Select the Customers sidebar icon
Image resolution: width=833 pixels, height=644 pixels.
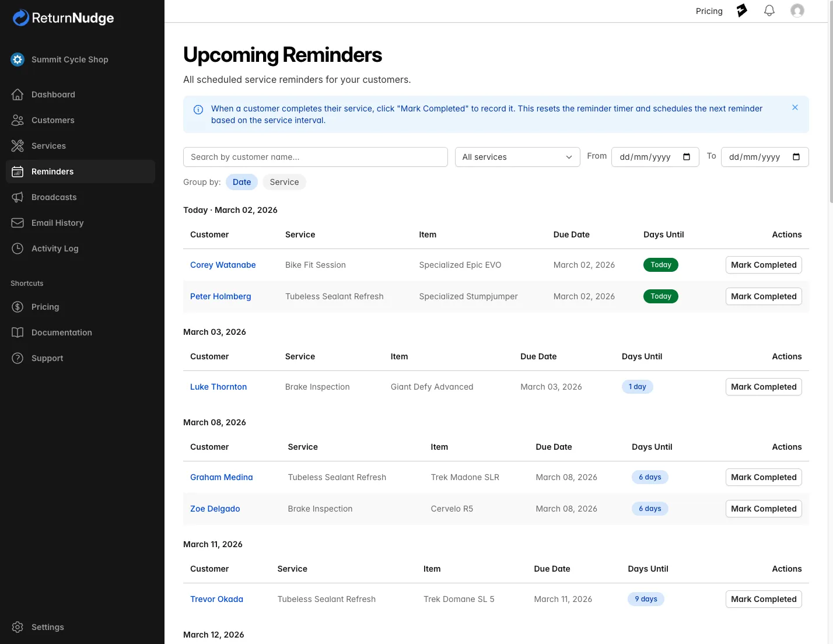point(17,120)
